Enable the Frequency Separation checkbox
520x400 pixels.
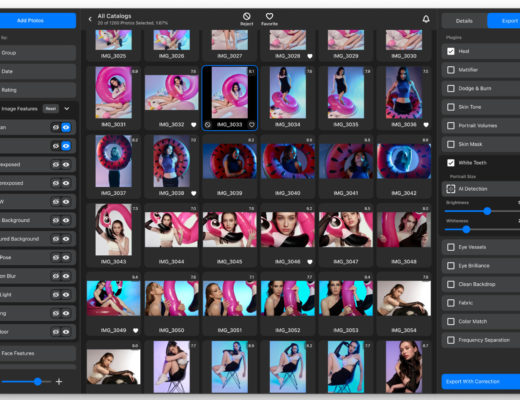click(451, 340)
